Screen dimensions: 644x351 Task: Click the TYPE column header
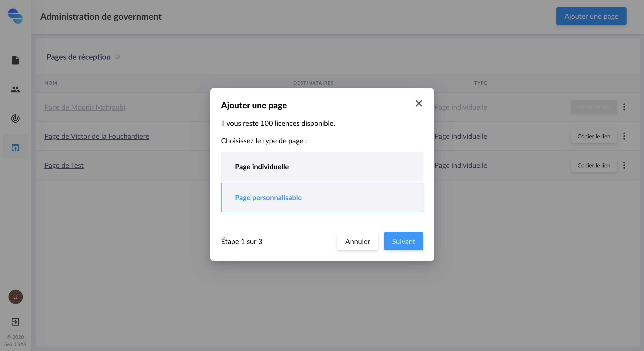pos(480,83)
